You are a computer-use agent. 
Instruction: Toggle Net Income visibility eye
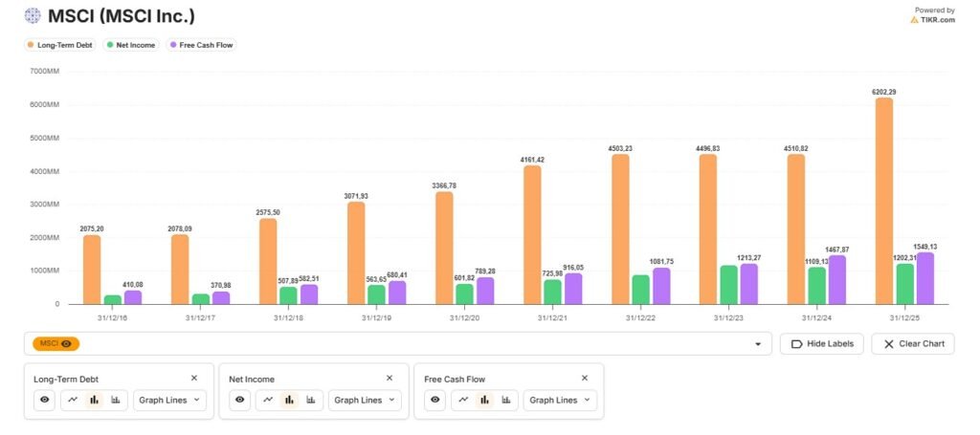click(239, 400)
